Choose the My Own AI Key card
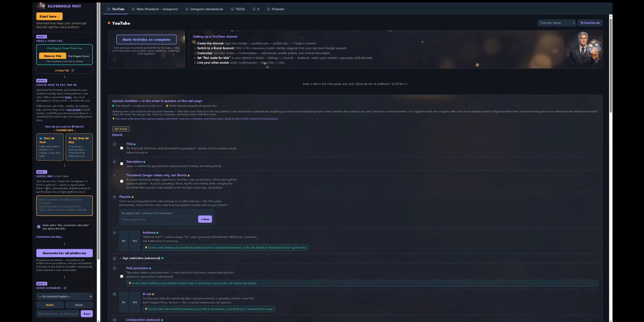Viewport: 644px width, 322px height. click(79, 147)
